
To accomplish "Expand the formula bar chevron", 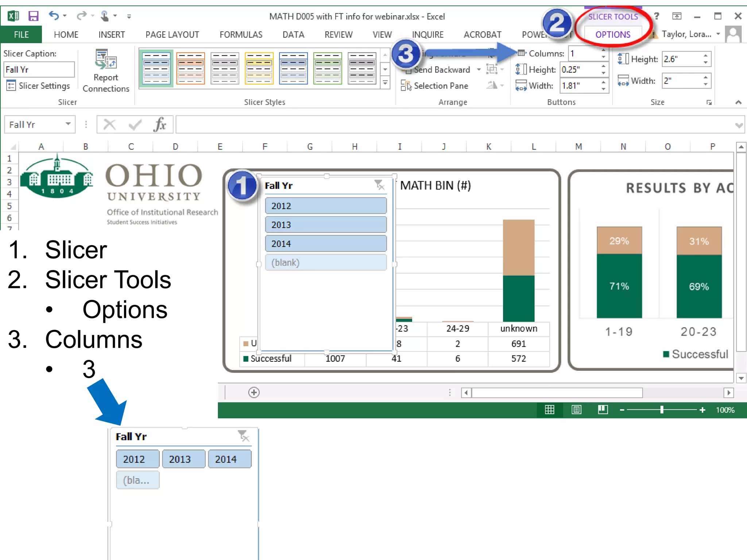I will 739,125.
